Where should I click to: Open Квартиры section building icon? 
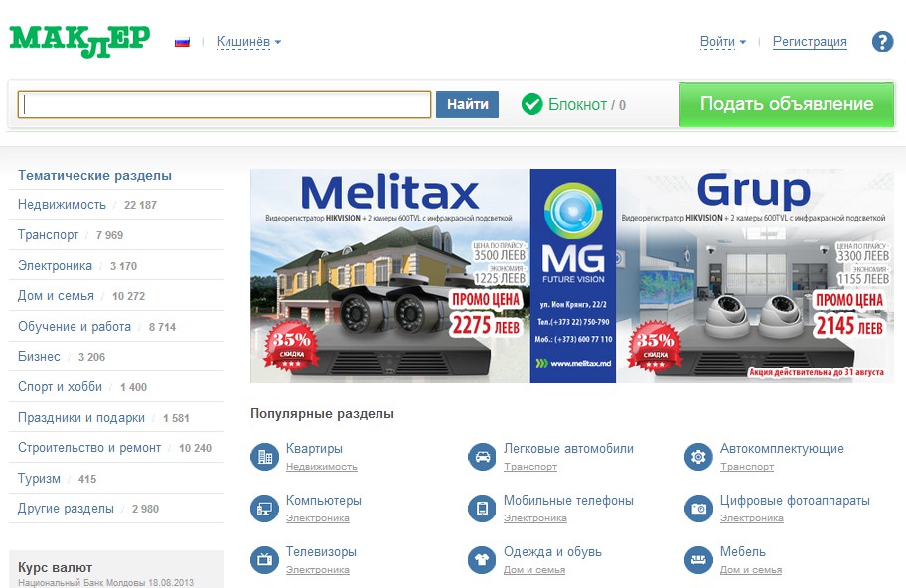[x=264, y=457]
